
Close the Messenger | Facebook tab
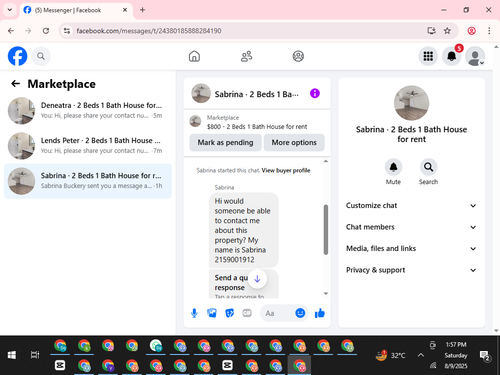click(x=125, y=10)
